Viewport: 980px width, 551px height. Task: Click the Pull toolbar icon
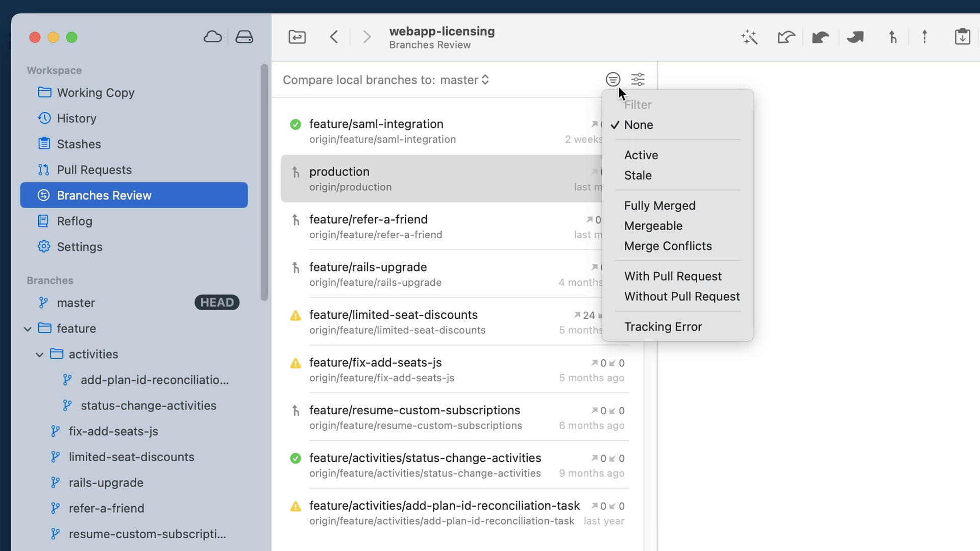coord(820,37)
